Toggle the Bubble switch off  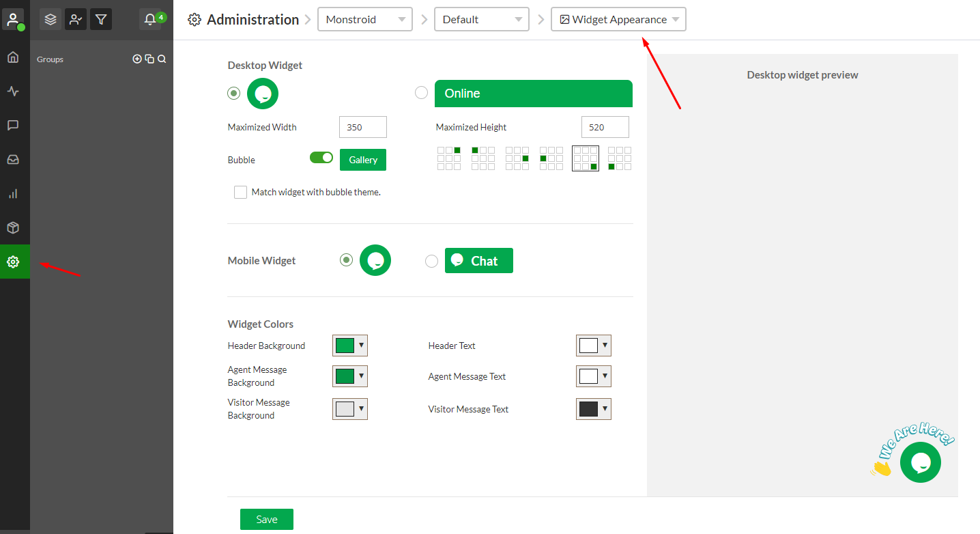tap(321, 158)
